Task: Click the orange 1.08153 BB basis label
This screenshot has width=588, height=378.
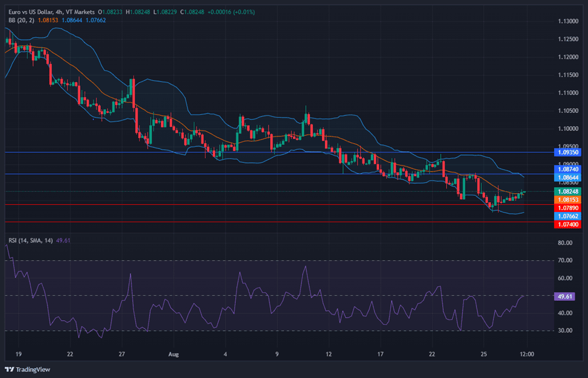Action: [x=567, y=200]
